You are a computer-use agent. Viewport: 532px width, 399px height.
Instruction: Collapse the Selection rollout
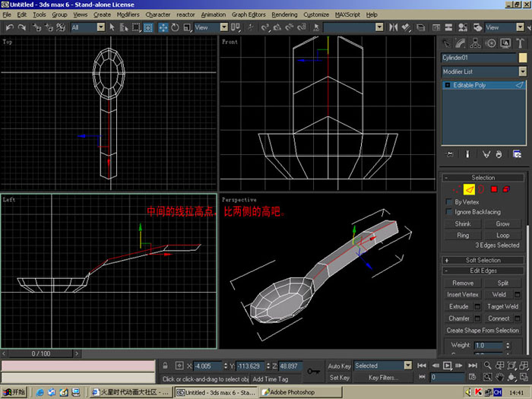483,178
